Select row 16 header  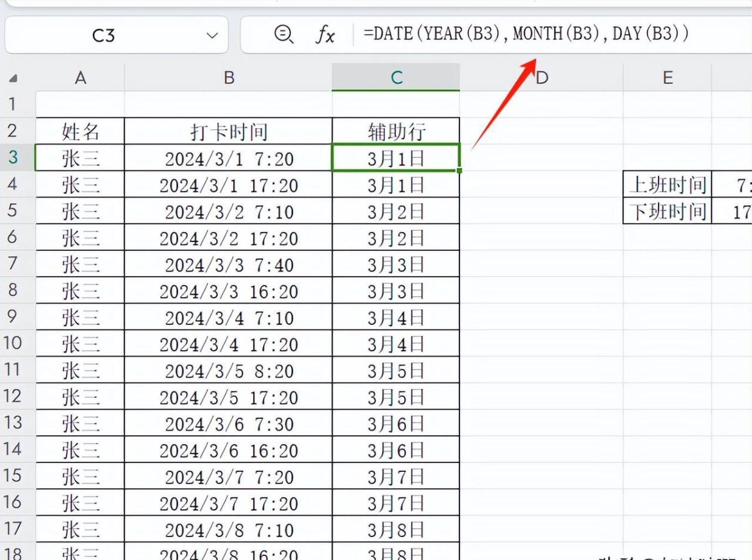click(18, 502)
